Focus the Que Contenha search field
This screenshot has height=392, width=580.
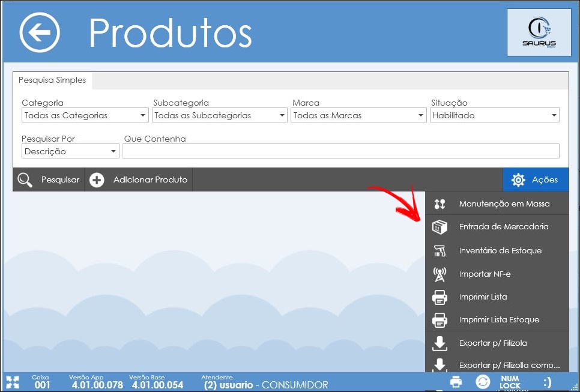(x=340, y=151)
